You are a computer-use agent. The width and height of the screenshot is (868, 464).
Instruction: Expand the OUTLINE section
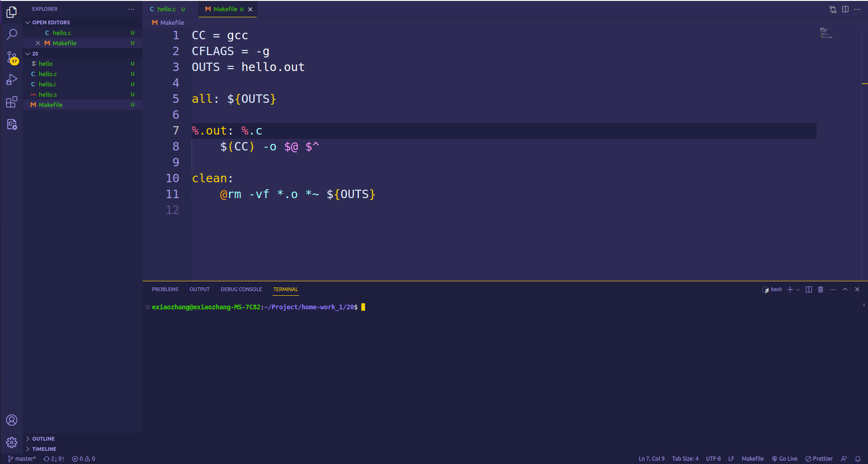click(x=43, y=439)
